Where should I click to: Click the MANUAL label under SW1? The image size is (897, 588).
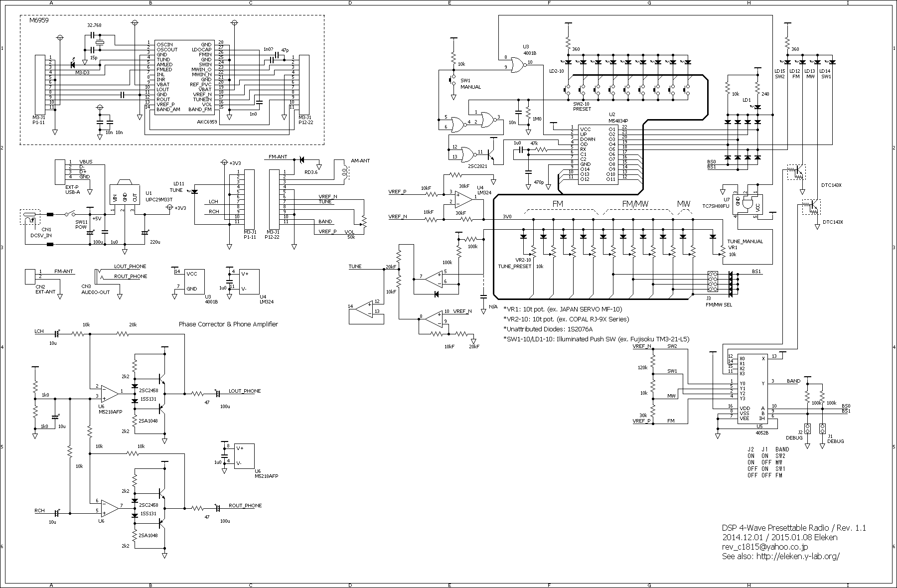pyautogui.click(x=471, y=87)
